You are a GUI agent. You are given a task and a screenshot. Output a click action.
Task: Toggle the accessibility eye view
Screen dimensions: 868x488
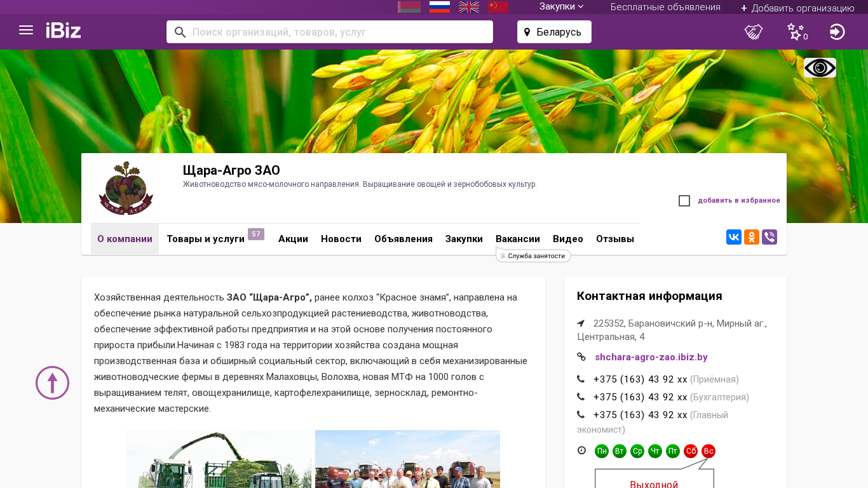(820, 68)
